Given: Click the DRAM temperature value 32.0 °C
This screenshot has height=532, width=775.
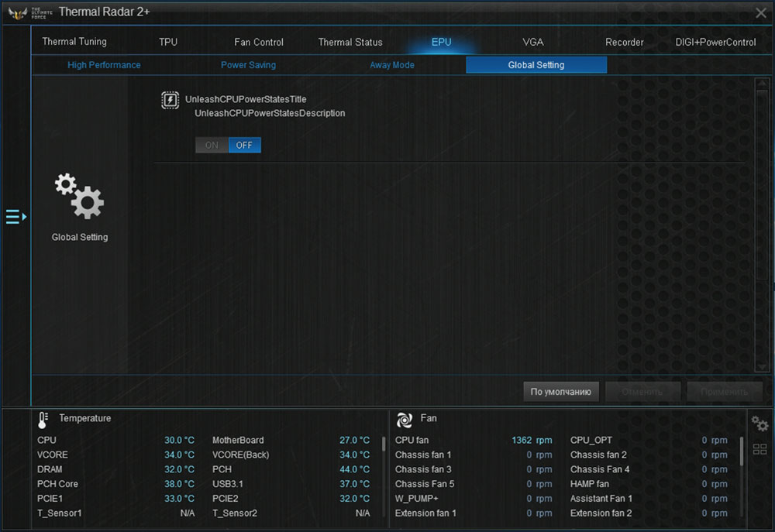Looking at the screenshot, I should [x=179, y=469].
